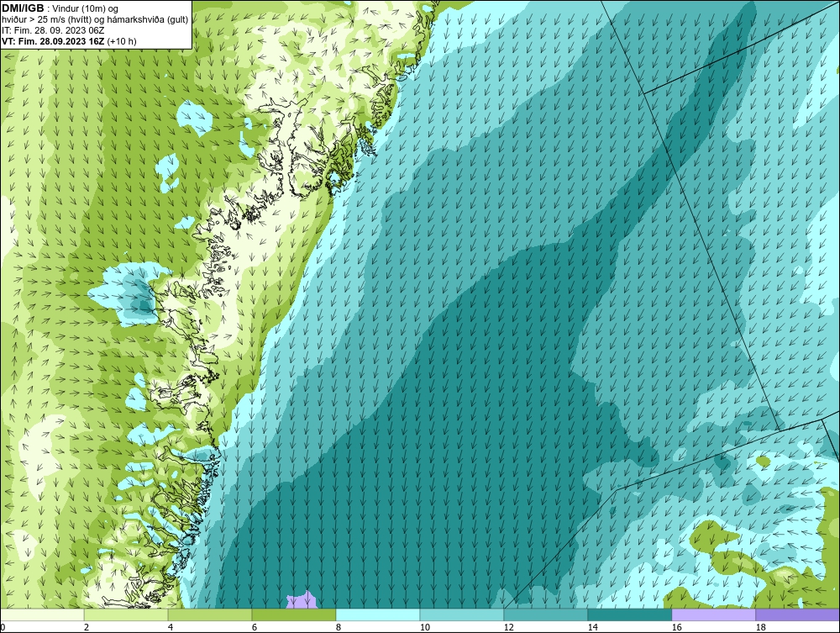Screen dimensions: 840x633
Task: Click the legend value label 10
Action: pyautogui.click(x=424, y=627)
